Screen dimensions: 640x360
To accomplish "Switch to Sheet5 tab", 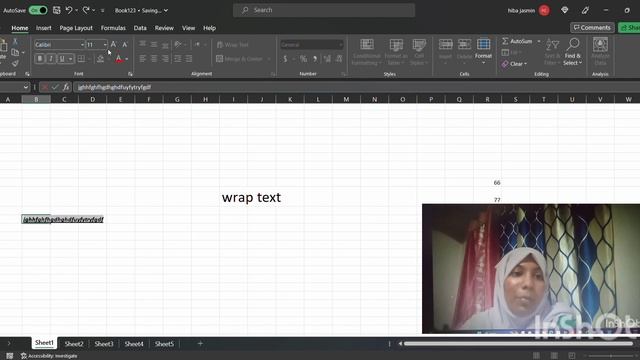I will coord(164,344).
